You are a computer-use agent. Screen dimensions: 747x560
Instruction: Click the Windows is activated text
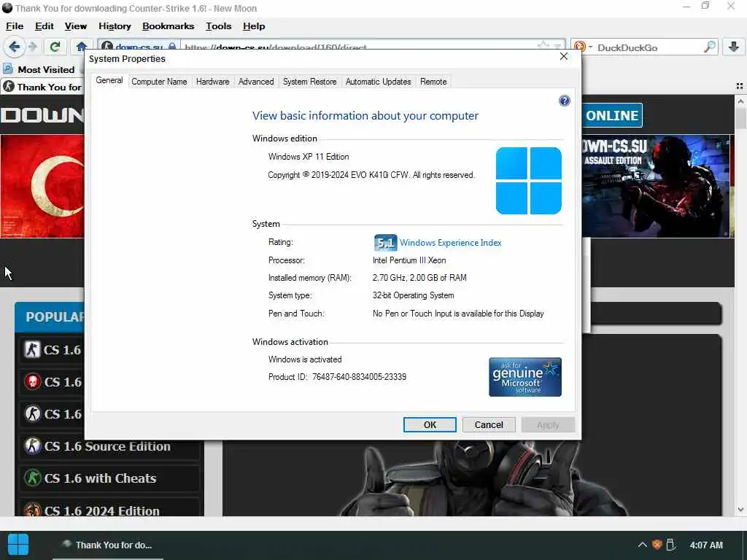pos(305,359)
